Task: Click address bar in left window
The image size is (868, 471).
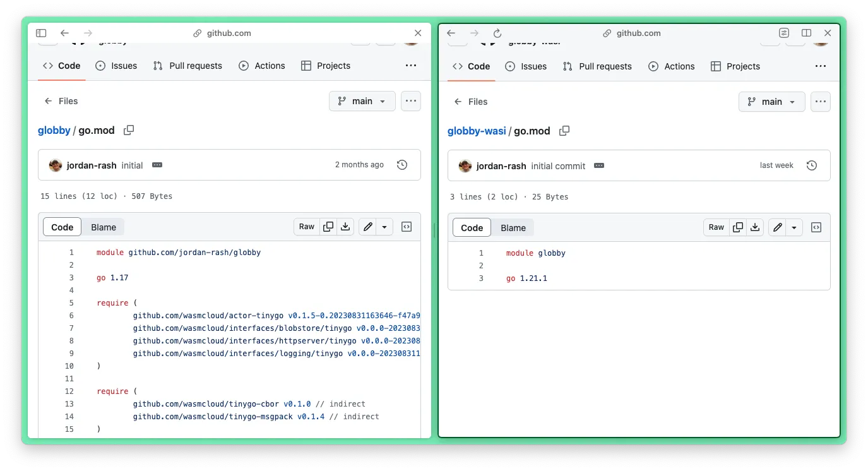Action: [x=222, y=33]
